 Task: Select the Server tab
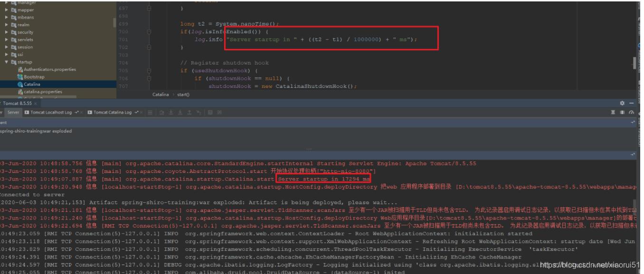pos(13,113)
